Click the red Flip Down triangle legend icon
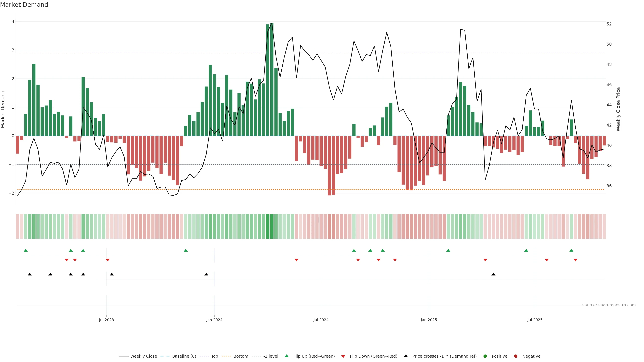Image resolution: width=644 pixels, height=362 pixels. pos(343,356)
